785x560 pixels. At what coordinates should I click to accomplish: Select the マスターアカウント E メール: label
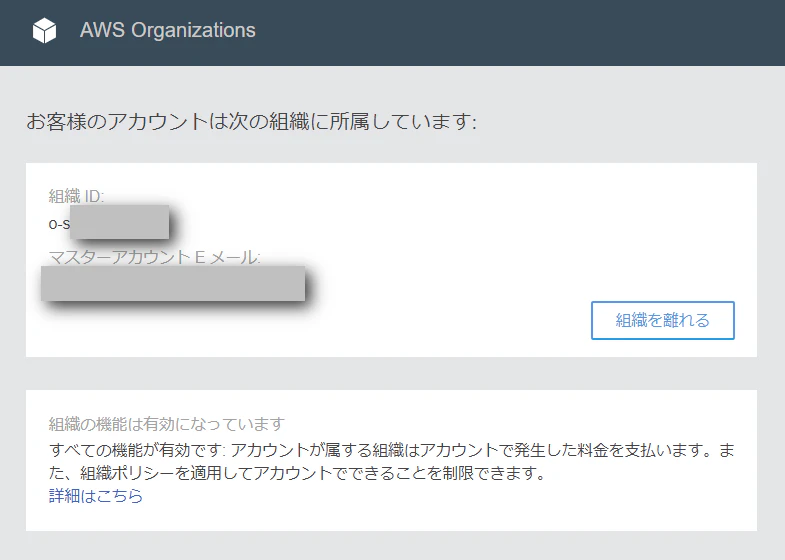pos(155,257)
